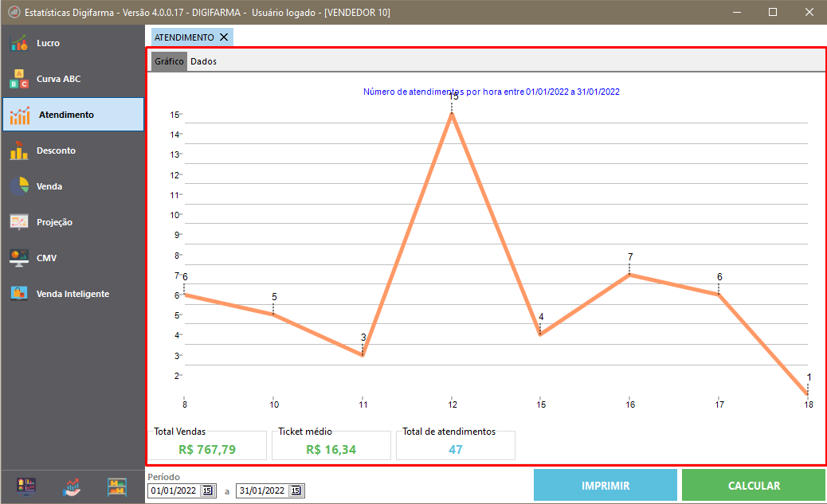Open Venda Inteligente in the sidebar
827x504 pixels.
[72, 294]
